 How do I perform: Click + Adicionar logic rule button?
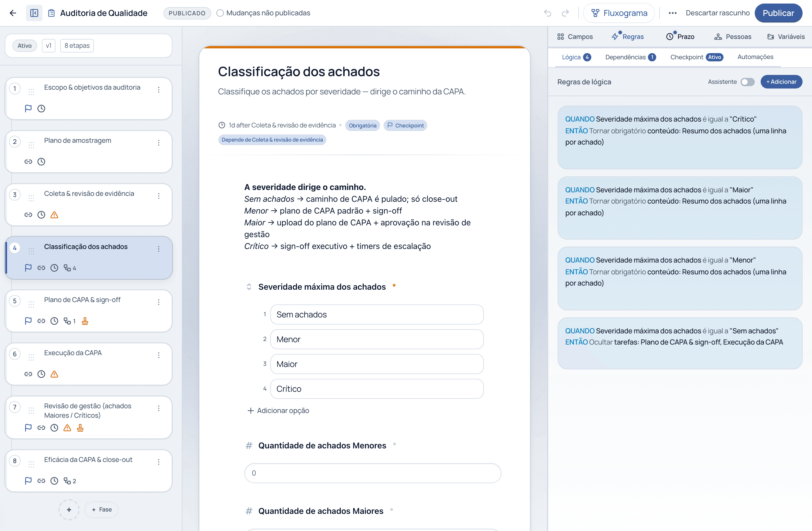(781, 82)
